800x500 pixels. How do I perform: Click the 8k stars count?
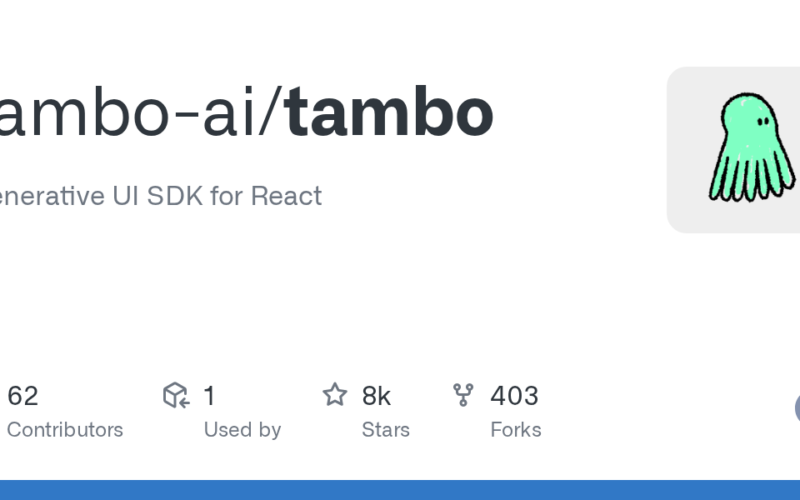pyautogui.click(x=376, y=396)
